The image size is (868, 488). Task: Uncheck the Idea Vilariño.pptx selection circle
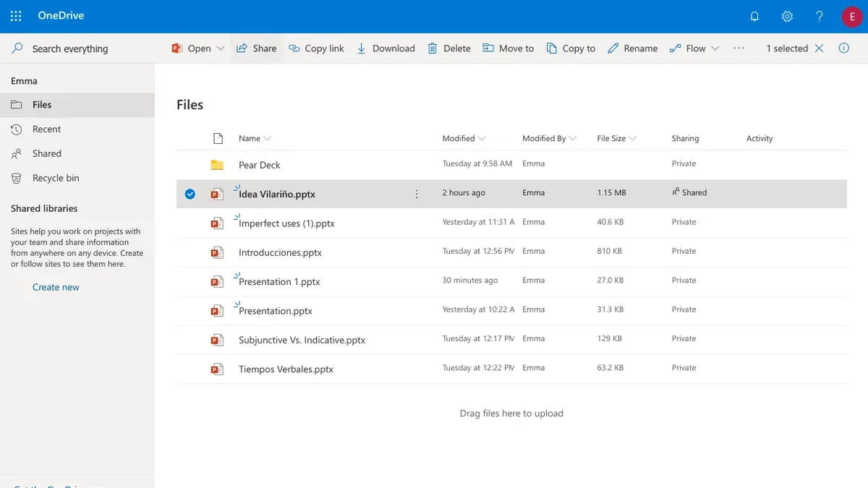pos(190,194)
